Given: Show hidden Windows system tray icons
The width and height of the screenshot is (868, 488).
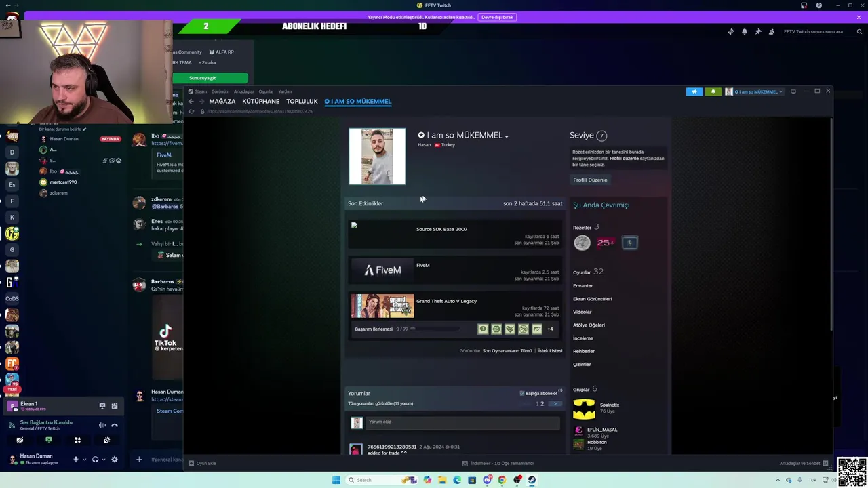Looking at the screenshot, I should 778,480.
